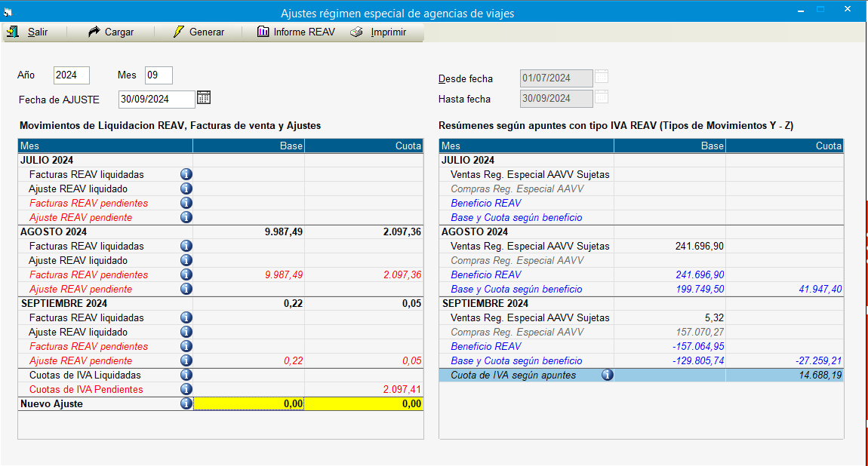Open the Hasta fecha calendar picker
Image resolution: width=868 pixels, height=466 pixels.
coord(601,99)
